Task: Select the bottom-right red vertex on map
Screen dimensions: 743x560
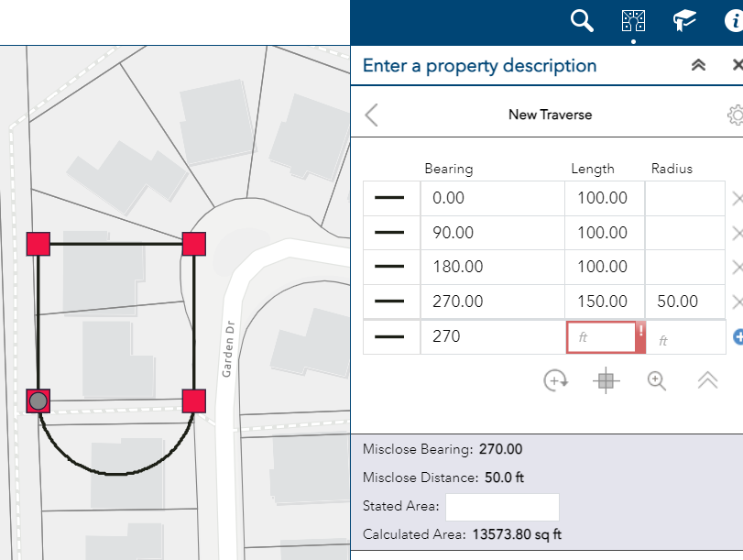Action: coord(194,401)
